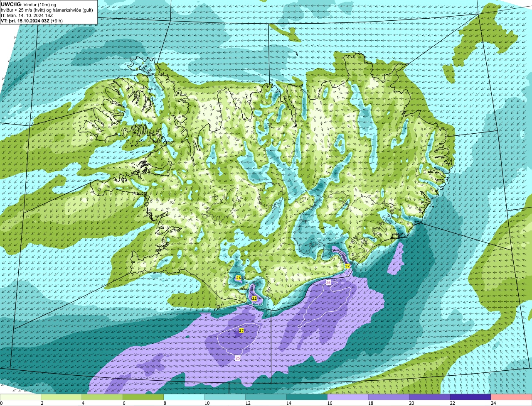Click the yellow "26" max gust label
Viewport: 532px width, 406px height.
tap(239, 278)
